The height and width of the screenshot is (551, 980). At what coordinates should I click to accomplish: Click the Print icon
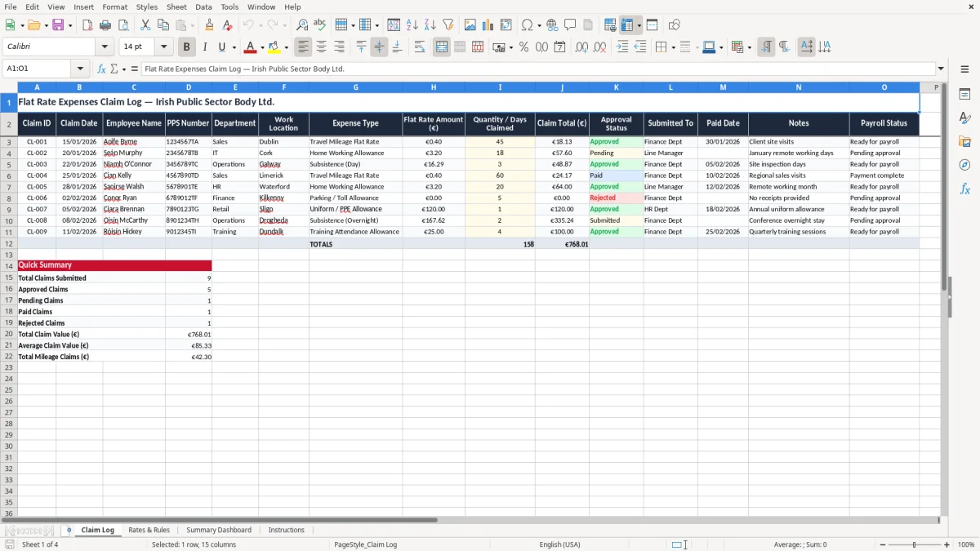(105, 25)
